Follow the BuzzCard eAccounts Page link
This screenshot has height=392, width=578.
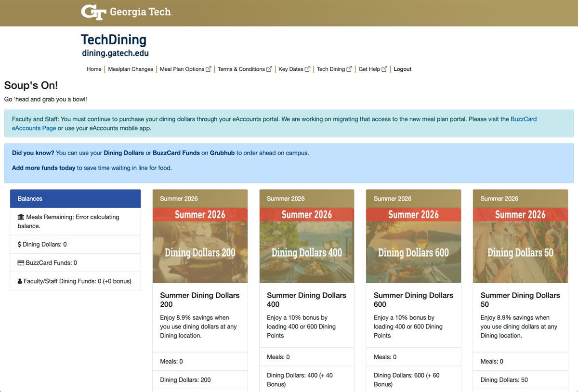pos(274,124)
